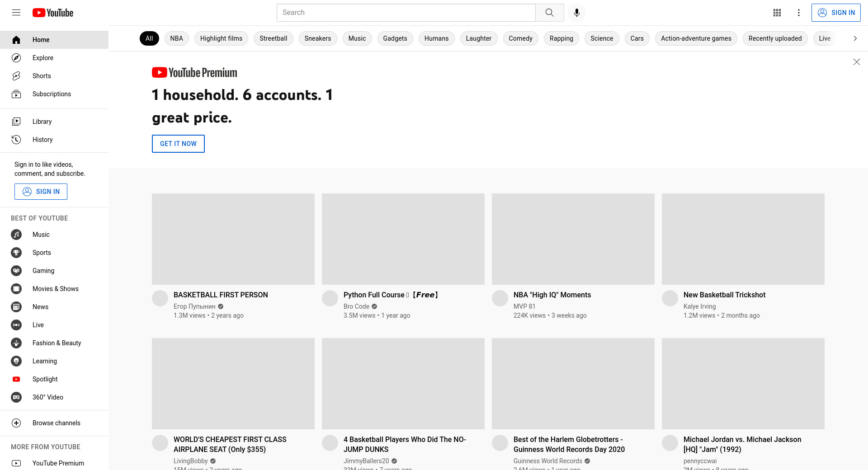This screenshot has width=868, height=470.
Task: Click Егор Пупынин channel avatar
Action: [160, 298]
